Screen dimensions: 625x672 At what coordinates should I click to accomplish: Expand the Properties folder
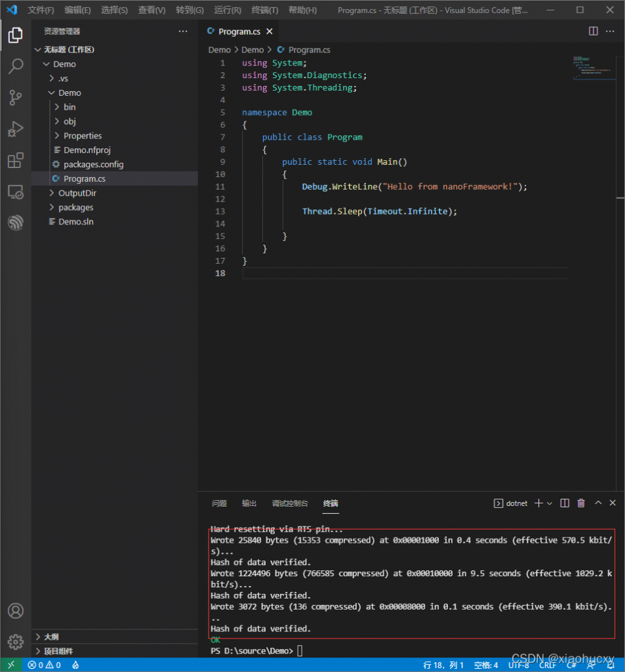click(x=56, y=136)
